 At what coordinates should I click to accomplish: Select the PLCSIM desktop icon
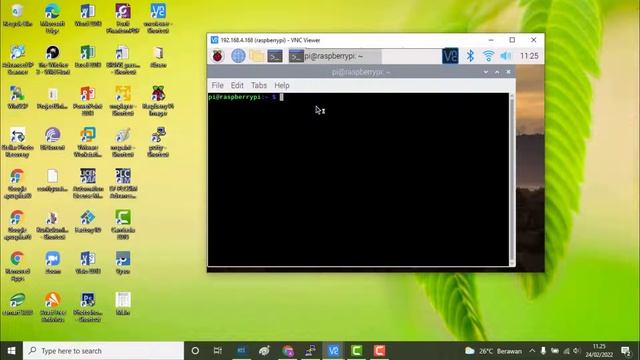pyautogui.click(x=123, y=184)
